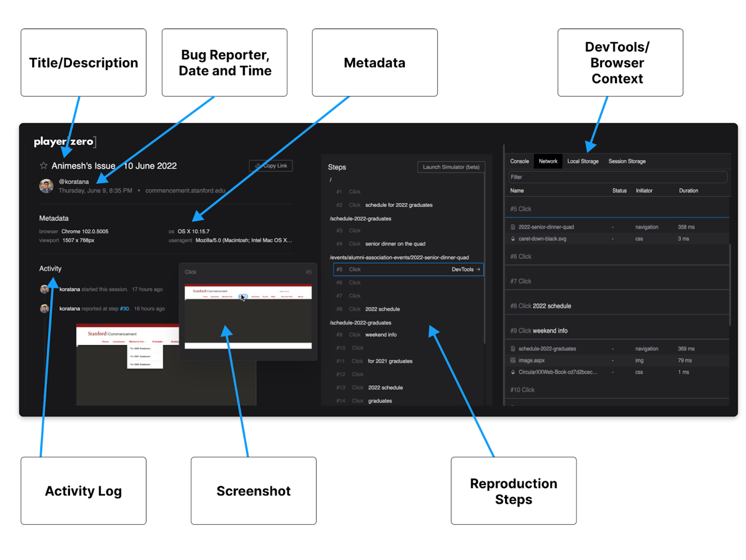
Task: Expand the #8 Click 2022 schedule group
Action: click(x=541, y=306)
